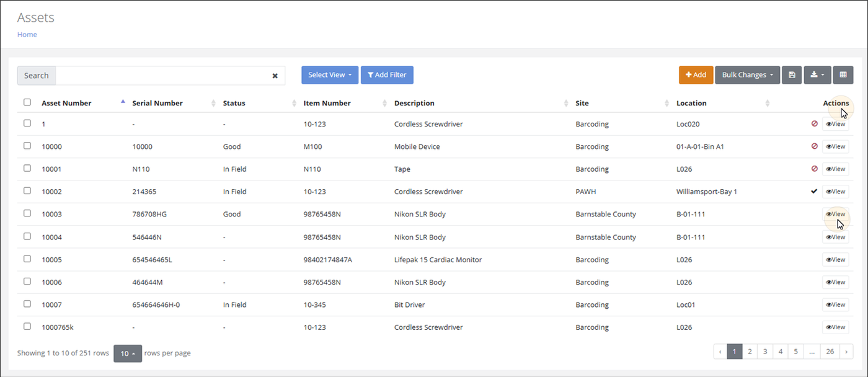The height and width of the screenshot is (377, 868).
Task: Sort by Serial Number column
Action: tap(157, 103)
